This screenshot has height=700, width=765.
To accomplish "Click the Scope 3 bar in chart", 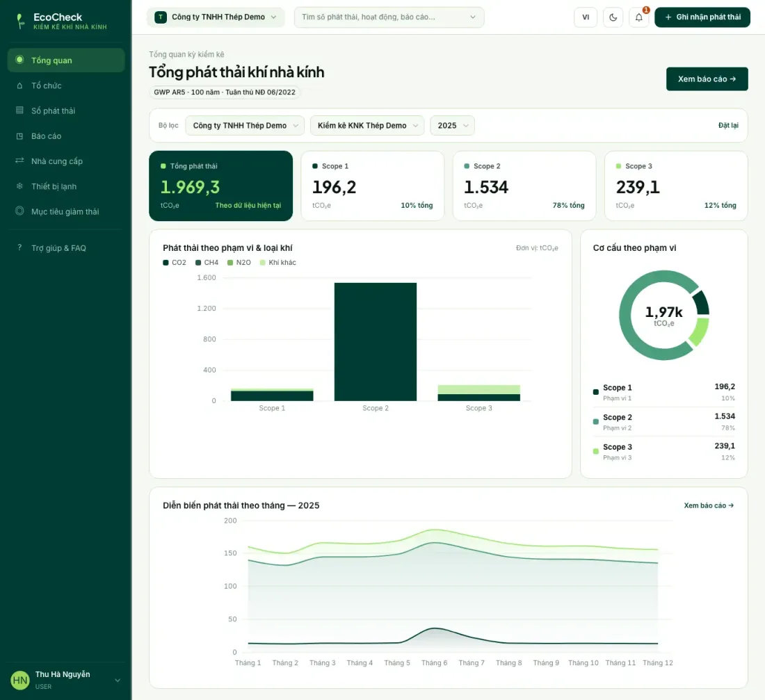I will pos(478,393).
